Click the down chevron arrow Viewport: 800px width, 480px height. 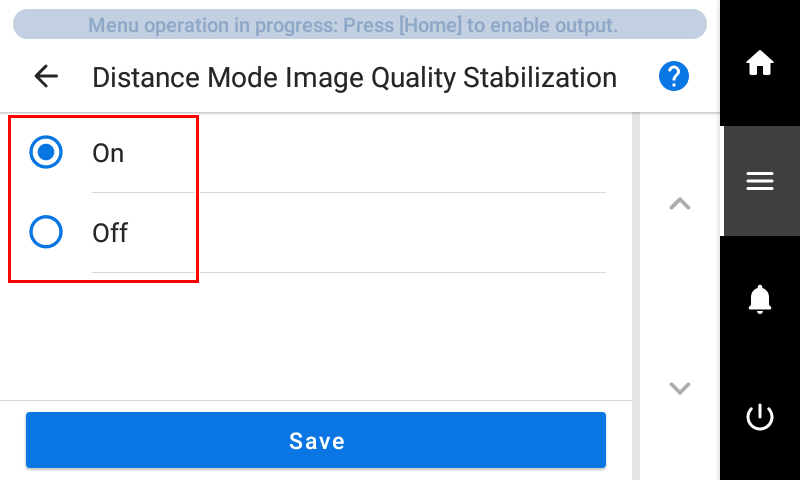tap(680, 388)
